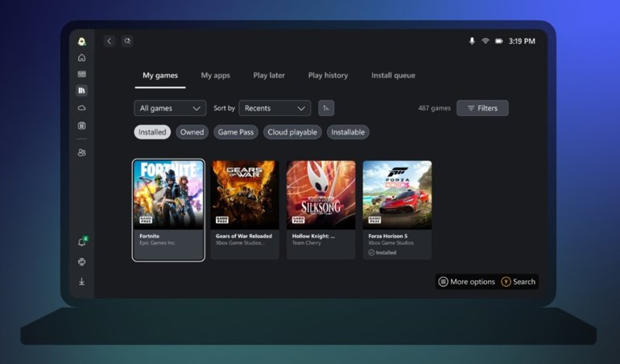Enable the Game Pass filter chip
This screenshot has width=620, height=364.
coord(238,132)
